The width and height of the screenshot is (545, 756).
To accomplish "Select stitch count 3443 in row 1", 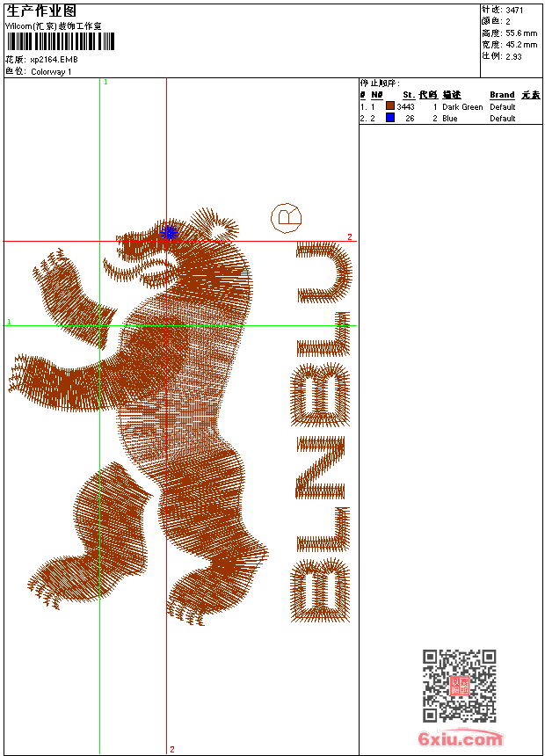I will 405,107.
